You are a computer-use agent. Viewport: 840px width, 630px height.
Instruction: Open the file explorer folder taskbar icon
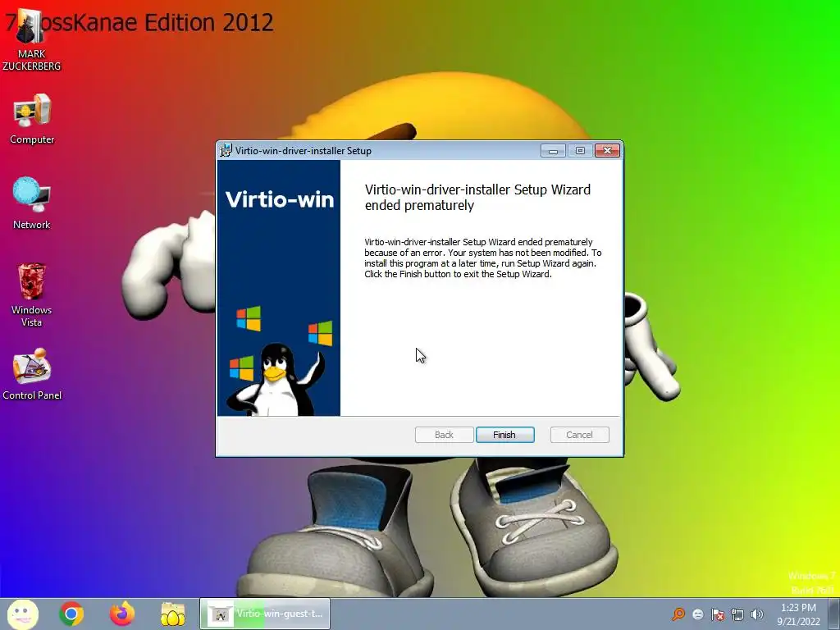tap(172, 614)
